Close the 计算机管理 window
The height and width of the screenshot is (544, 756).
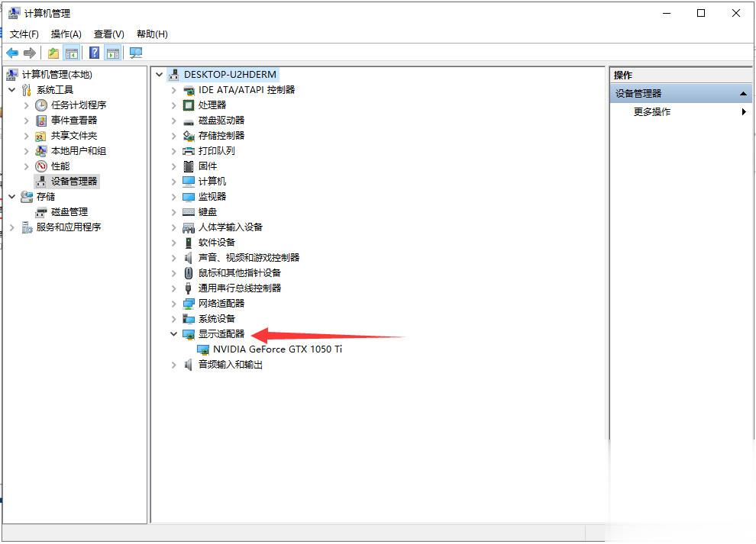[x=735, y=14]
